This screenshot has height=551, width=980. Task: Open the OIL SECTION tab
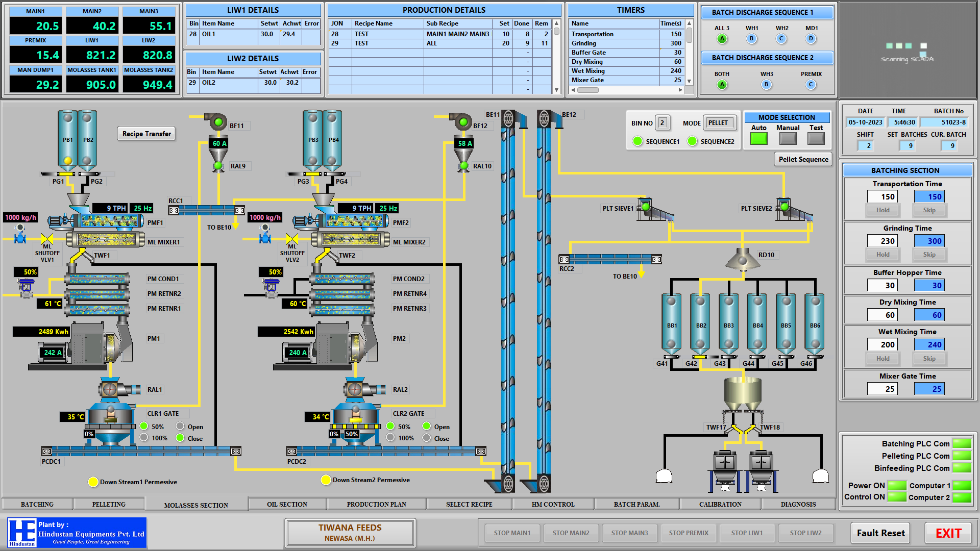pyautogui.click(x=287, y=504)
